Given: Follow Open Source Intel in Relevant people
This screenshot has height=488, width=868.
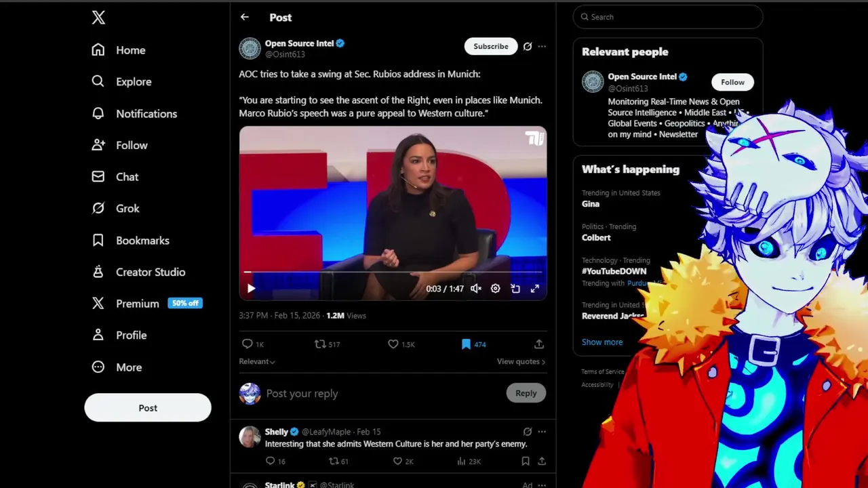Looking at the screenshot, I should tap(732, 82).
